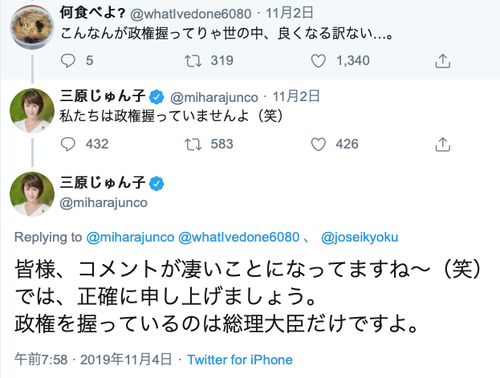
Task: Reply to the tweet with 432 comments
Action: click(x=68, y=144)
